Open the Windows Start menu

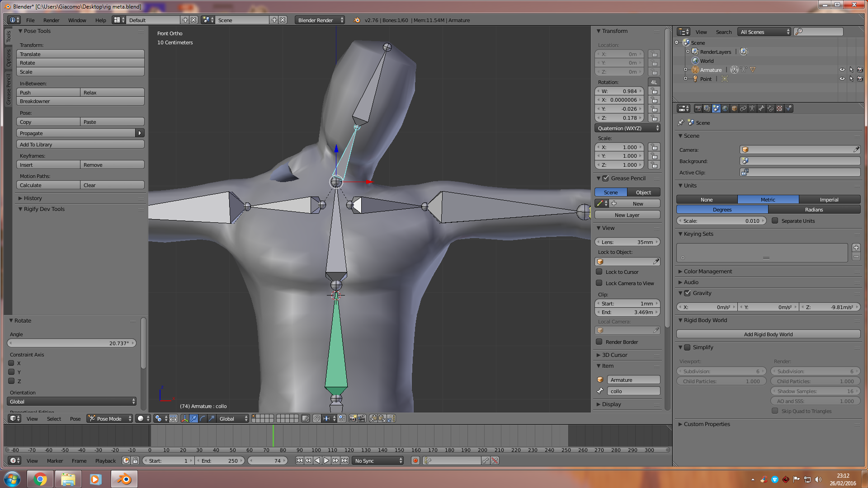pyautogui.click(x=12, y=479)
